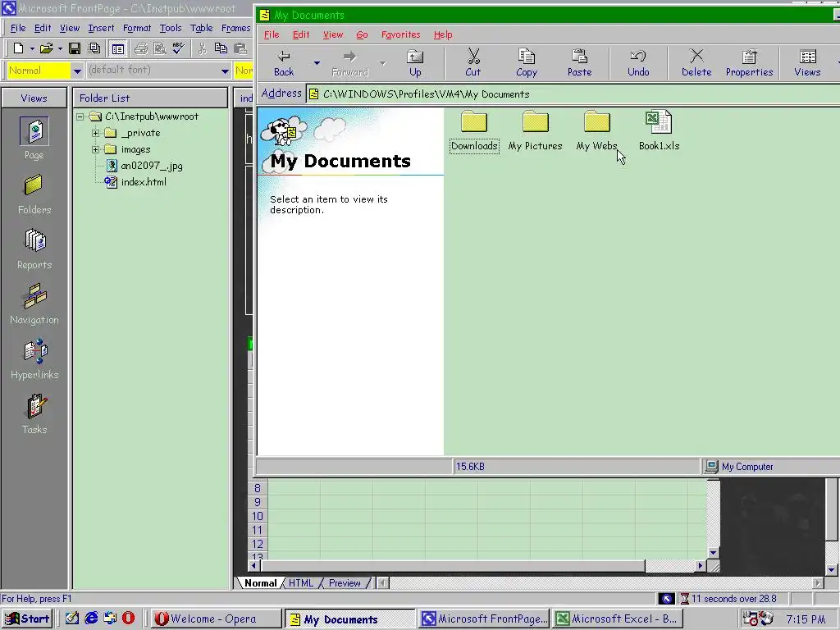Expand the _private folder in Folder List

(x=95, y=133)
